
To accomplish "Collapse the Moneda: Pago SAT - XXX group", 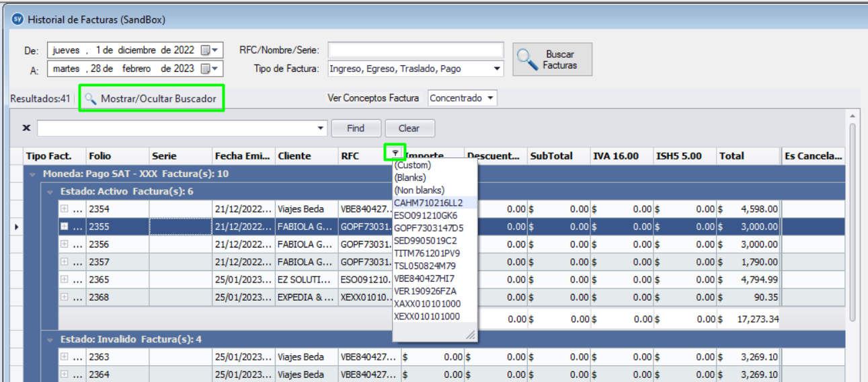I will (32, 174).
